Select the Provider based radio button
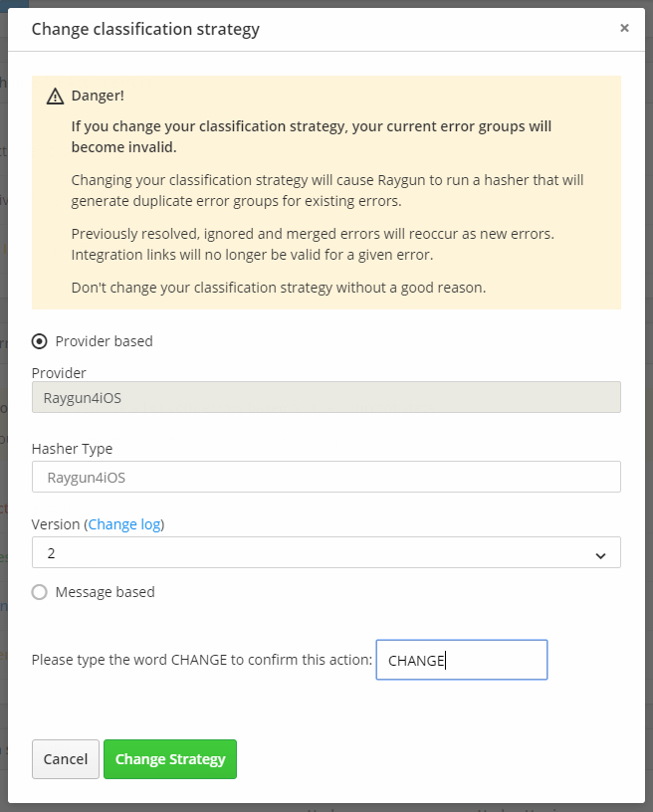Screen dimensions: 653x812 [x=39, y=340]
